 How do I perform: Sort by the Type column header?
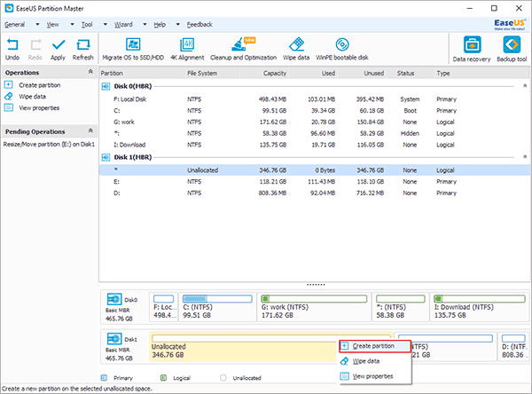pyautogui.click(x=481, y=73)
